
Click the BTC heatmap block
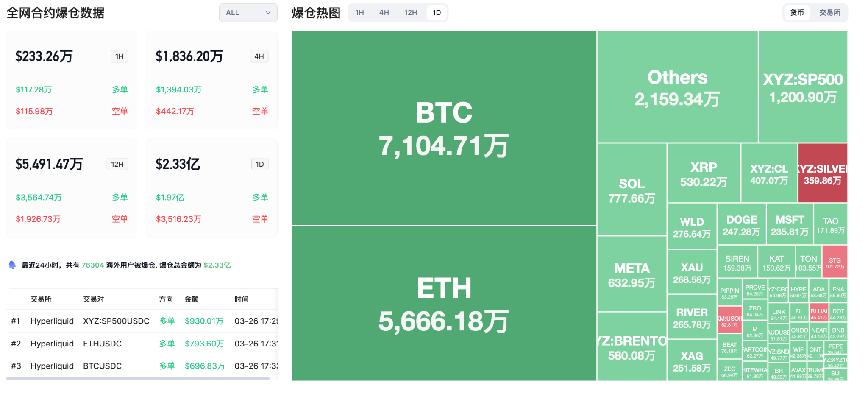[444, 128]
